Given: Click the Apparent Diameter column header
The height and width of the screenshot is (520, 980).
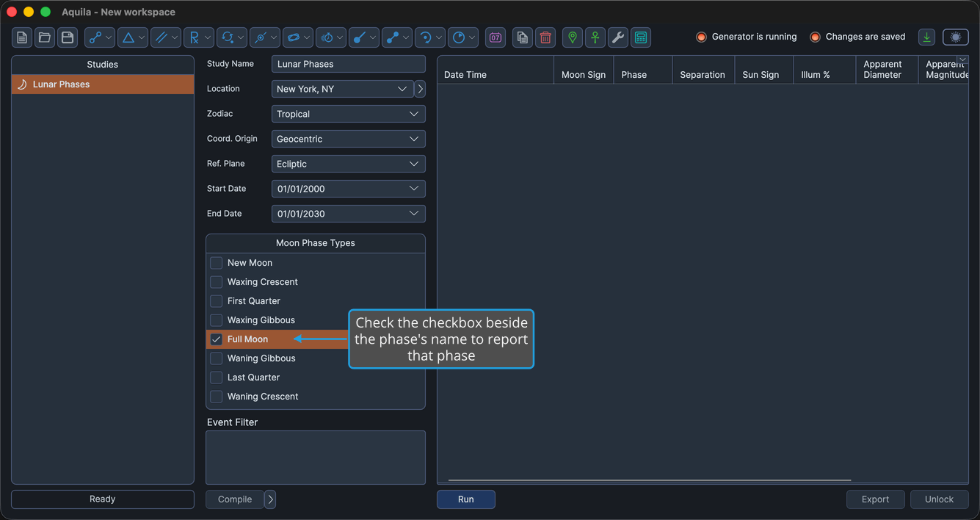Looking at the screenshot, I should [887, 70].
